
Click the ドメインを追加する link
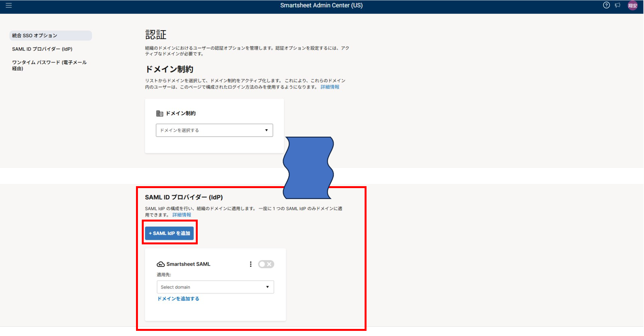click(178, 299)
